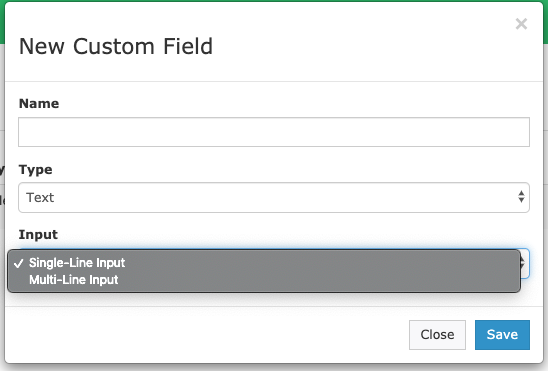This screenshot has height=371, width=548.
Task: Click the up-down arrows on Type select
Action: [x=521, y=197]
